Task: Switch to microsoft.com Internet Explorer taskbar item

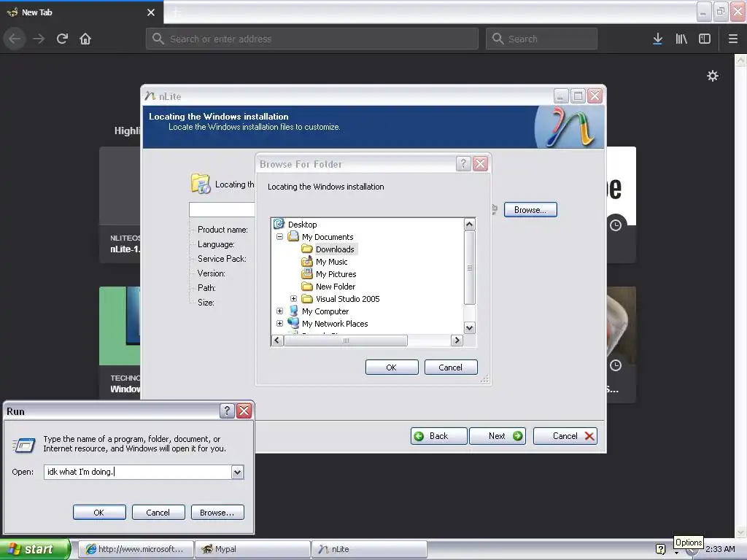Action: (x=136, y=549)
